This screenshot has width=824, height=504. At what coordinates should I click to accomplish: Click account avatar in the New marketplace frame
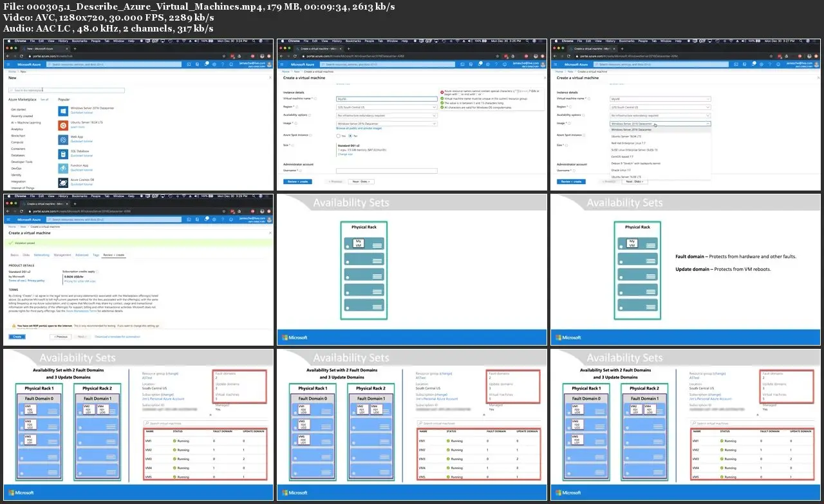(268, 64)
